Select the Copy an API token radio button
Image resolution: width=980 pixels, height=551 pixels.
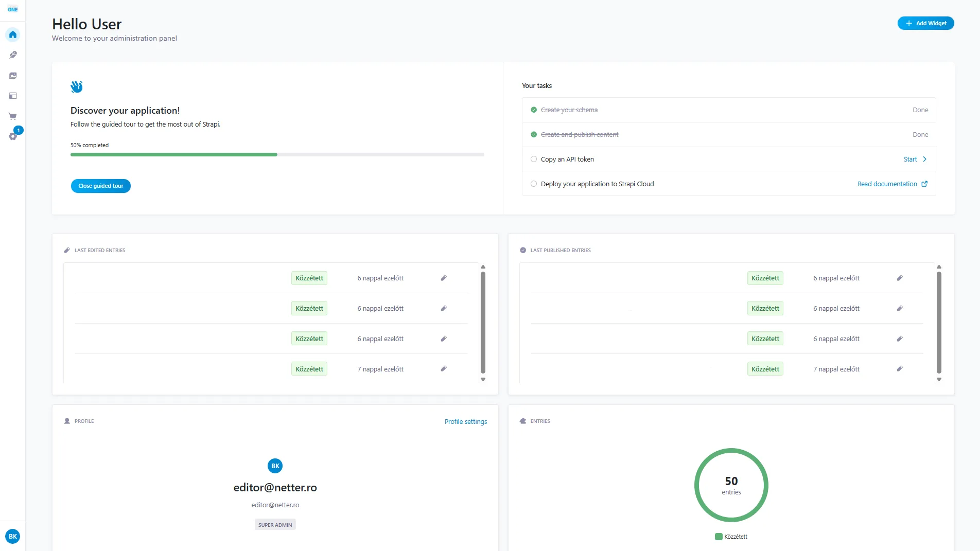[x=534, y=159]
